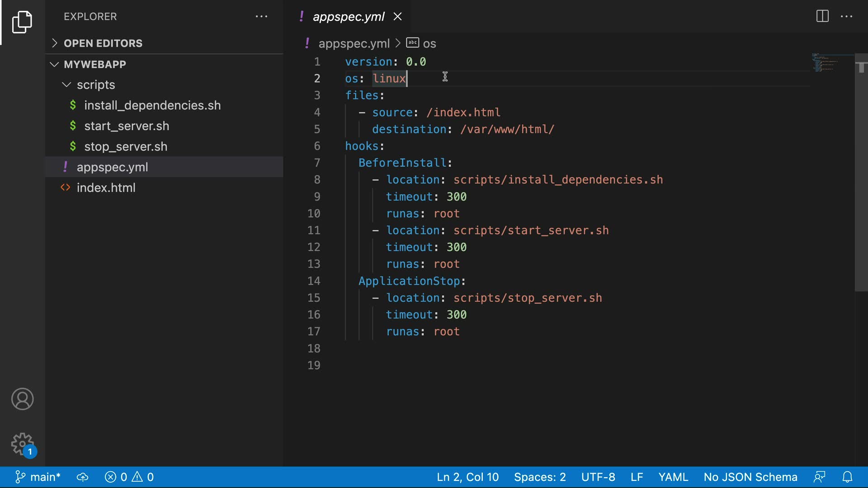Collapse the MYWEBAPP folder section
Image resolution: width=868 pixels, height=488 pixels.
tap(95, 64)
